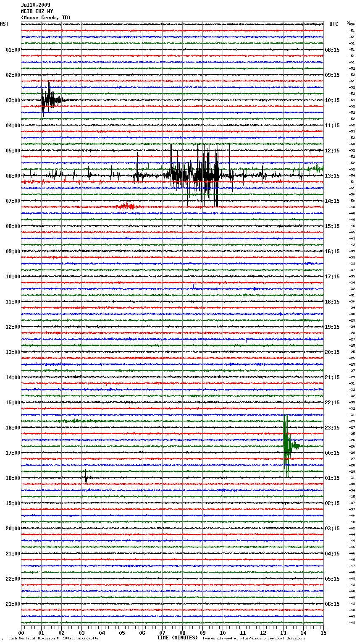Select the '06:00' MST hour label
The height and width of the screenshot is (644, 357).
tap(13, 176)
